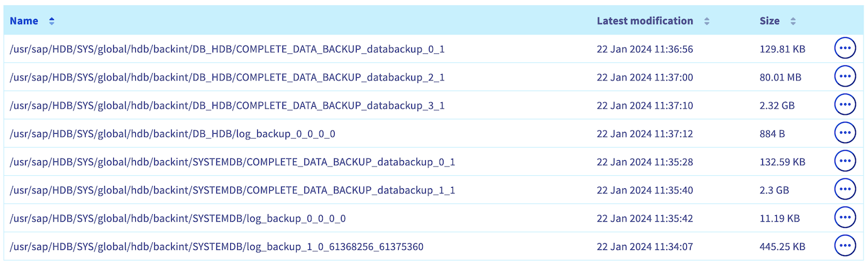The height and width of the screenshot is (265, 868).
Task: Open more options for SYSTEMDB log_backup_0_0_0_0
Action: pos(845,218)
